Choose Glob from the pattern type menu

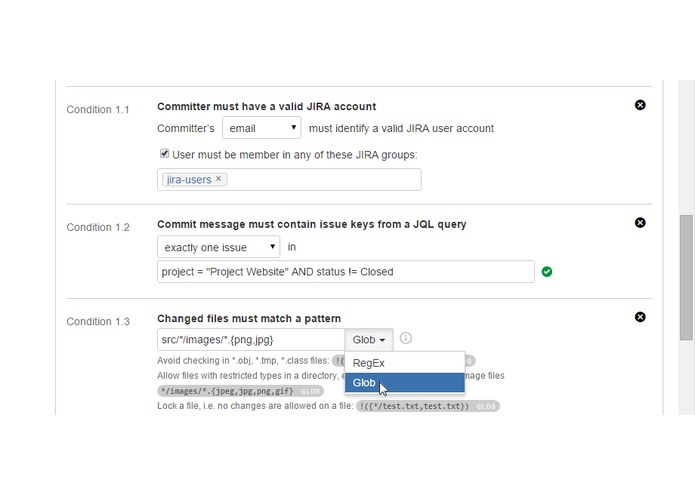pos(405,382)
